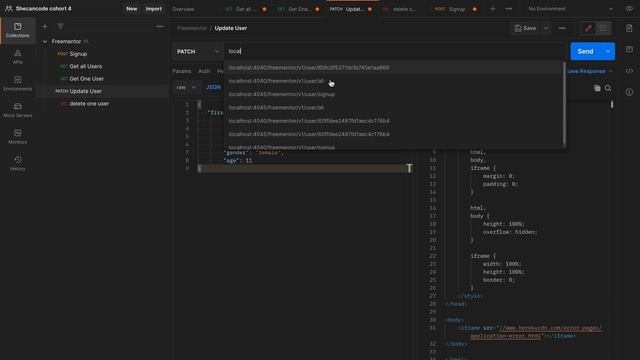Select suggestion localhost:4045/freementor/v1/user/signup

point(393,94)
